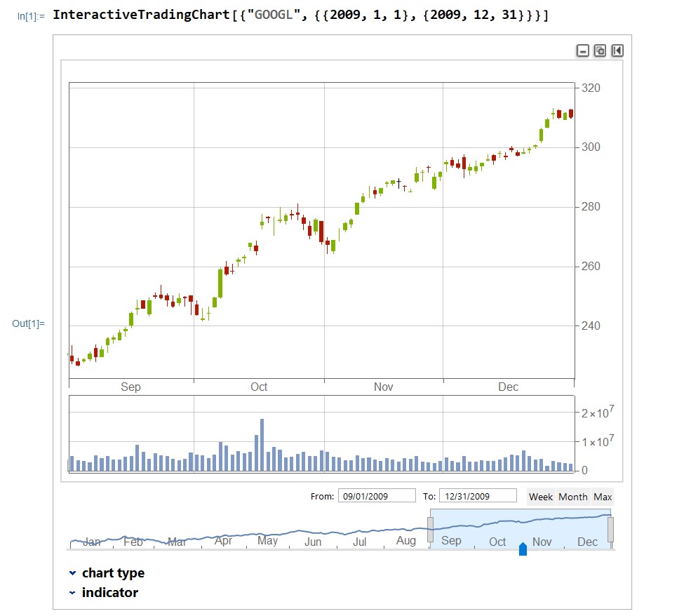The image size is (691, 616).
Task: Click the 2×10^7 volume axis label
Action: coord(598,413)
